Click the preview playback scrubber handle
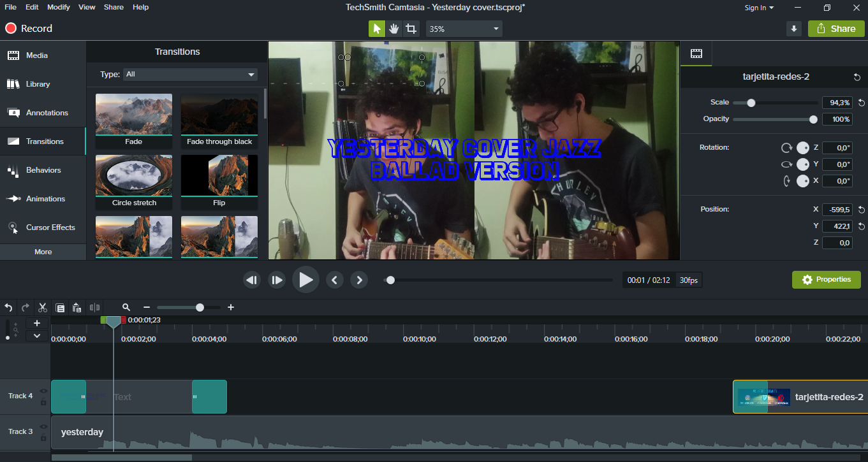The height and width of the screenshot is (462, 868). click(x=390, y=280)
